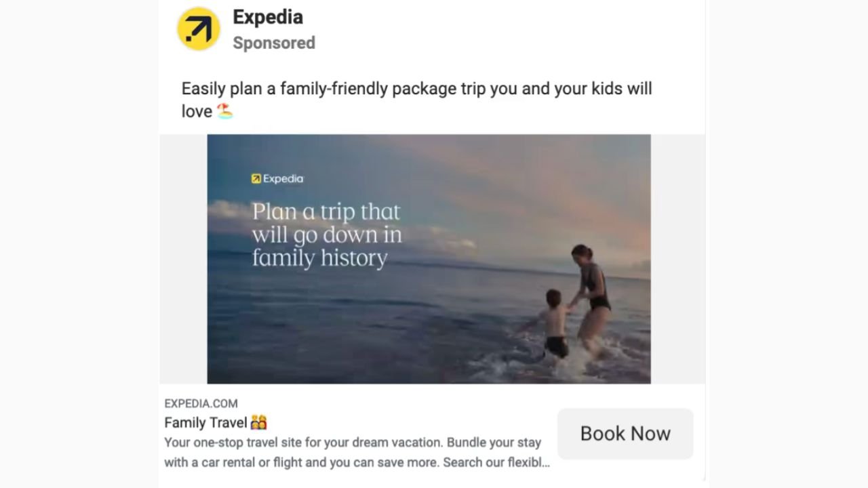Image resolution: width=868 pixels, height=488 pixels.
Task: Click the family emoji beside Family Travel
Action: coord(258,423)
